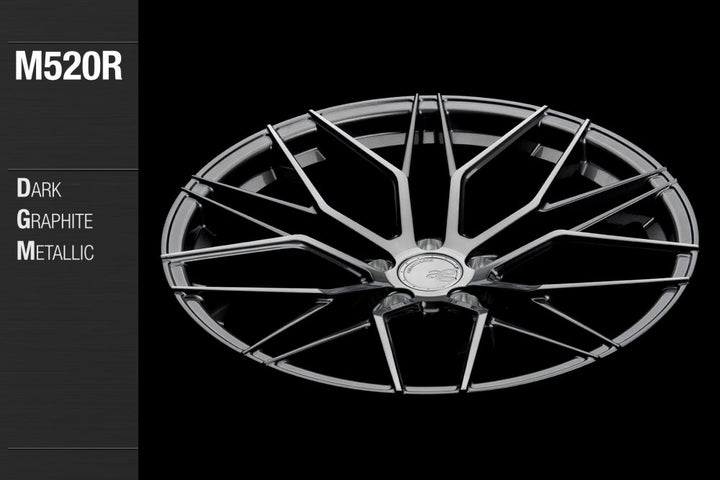This screenshot has width=720, height=480.
Task: Click the bold letter G of Graphite
Action: 23,219
